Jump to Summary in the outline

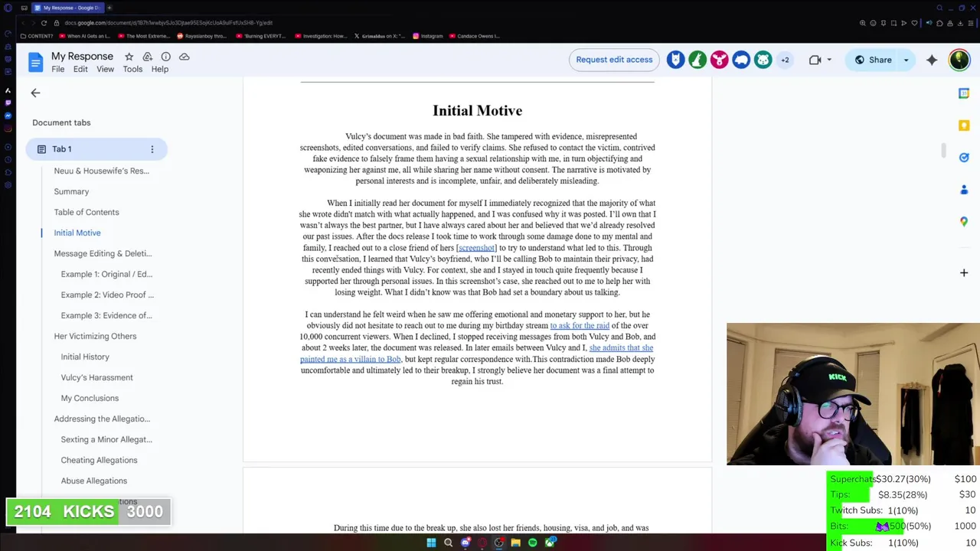pos(71,191)
